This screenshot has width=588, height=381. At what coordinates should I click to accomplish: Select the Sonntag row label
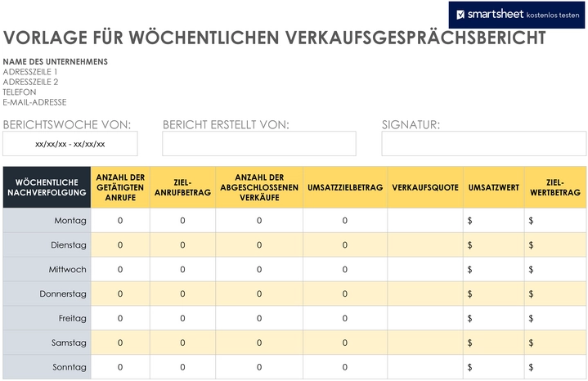pyautogui.click(x=47, y=367)
